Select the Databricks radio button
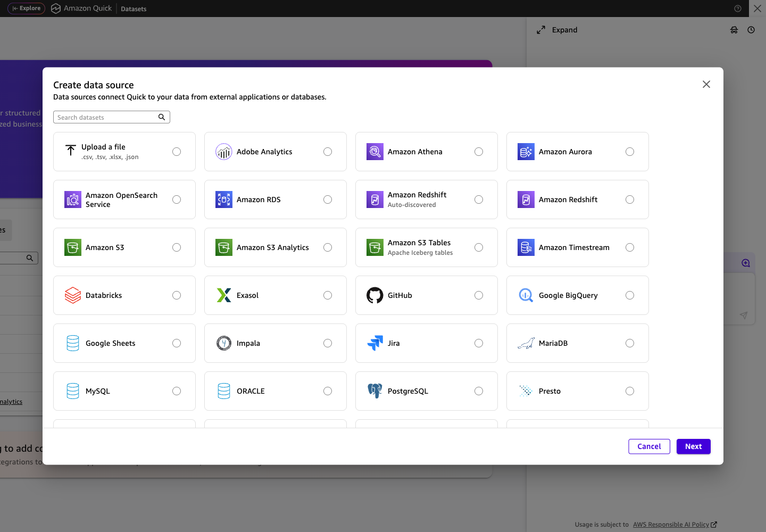Image resolution: width=766 pixels, height=532 pixels. (177, 295)
